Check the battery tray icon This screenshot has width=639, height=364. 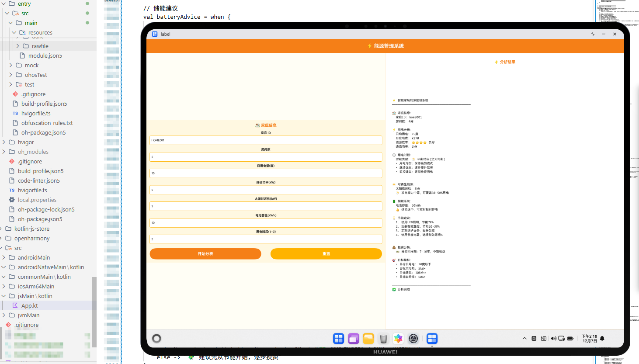coord(570,339)
